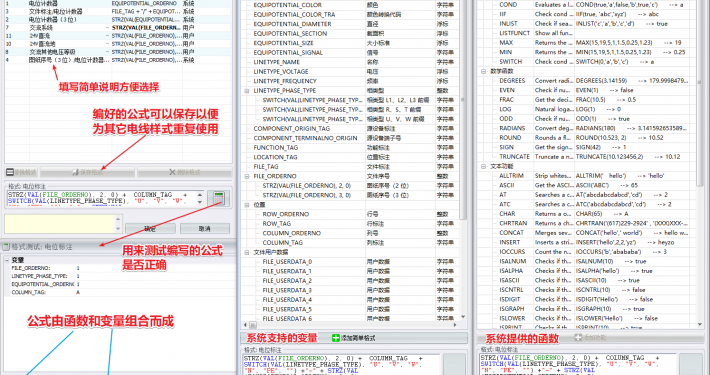Collapse the 变量 group in test panel

pos(7,260)
